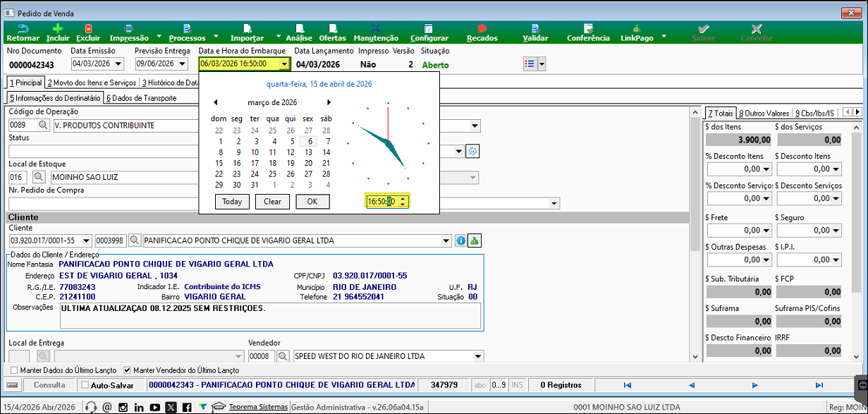This screenshot has height=414, width=868.
Task: Expand the Processos dropdown arrow
Action: click(215, 35)
